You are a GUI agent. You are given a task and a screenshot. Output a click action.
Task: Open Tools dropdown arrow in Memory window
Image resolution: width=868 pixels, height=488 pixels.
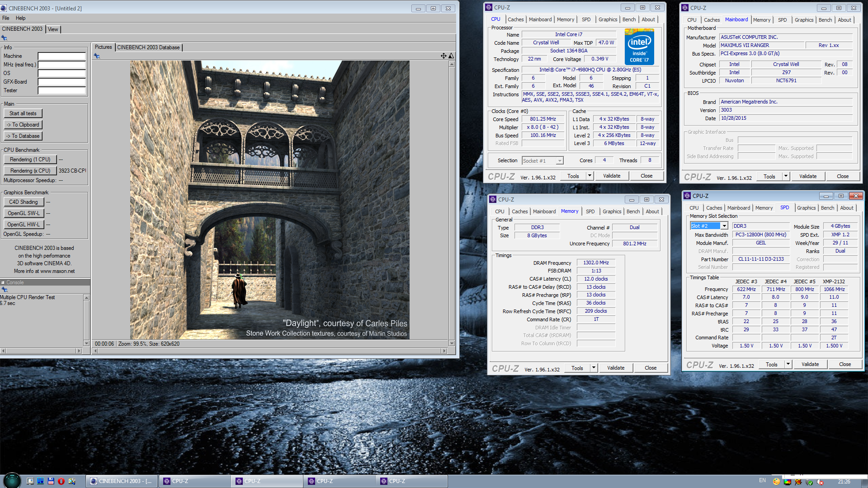click(594, 368)
